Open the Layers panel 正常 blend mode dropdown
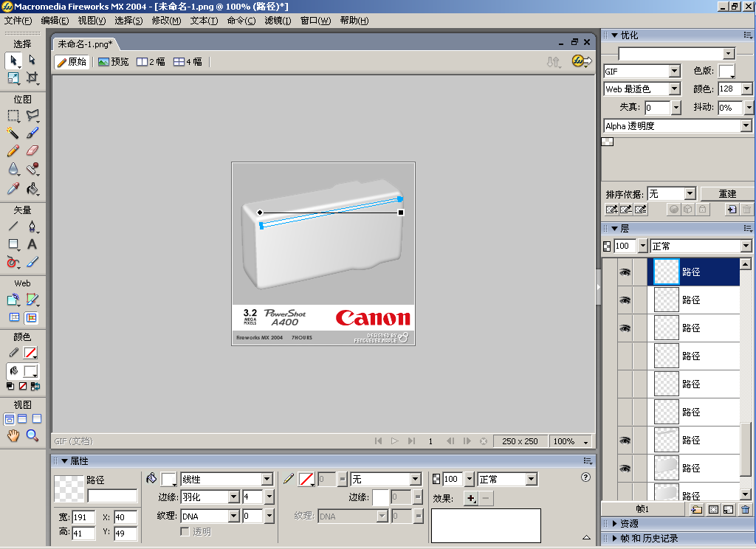756x549 pixels. point(746,246)
